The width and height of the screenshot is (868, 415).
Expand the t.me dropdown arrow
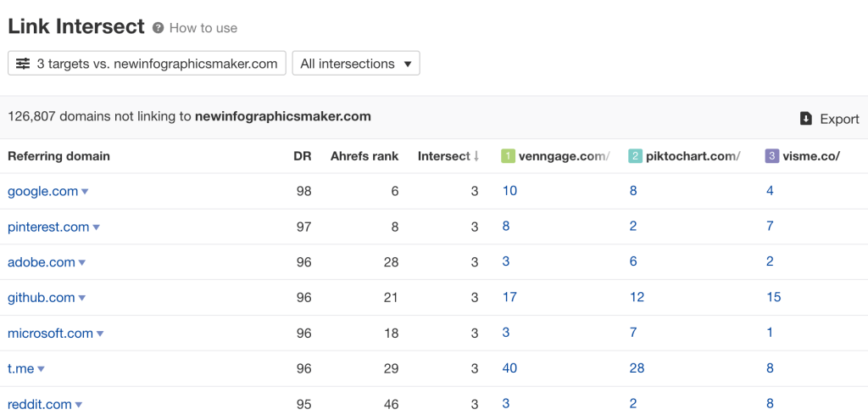[41, 369]
